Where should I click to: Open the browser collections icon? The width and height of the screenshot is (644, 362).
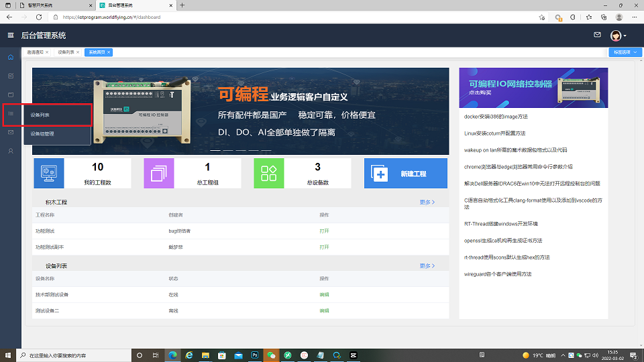tap(604, 17)
